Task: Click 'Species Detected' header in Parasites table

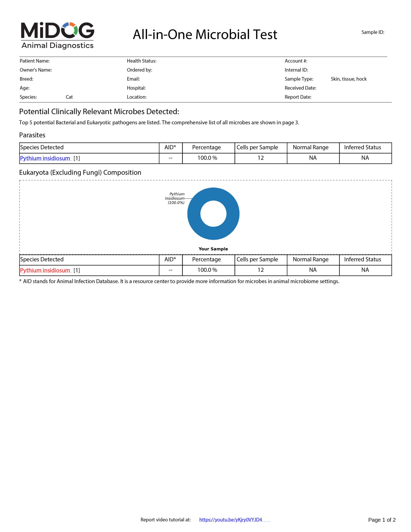Action: (x=42, y=147)
